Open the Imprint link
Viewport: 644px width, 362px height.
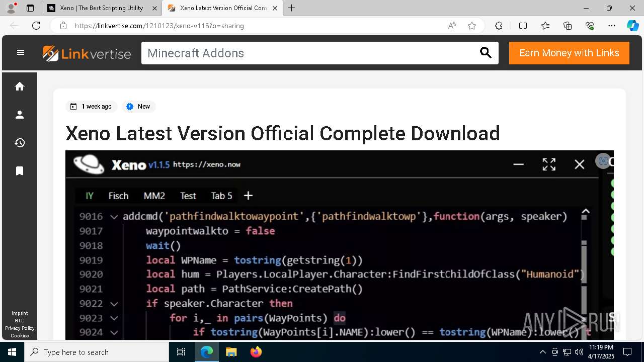pos(20,313)
